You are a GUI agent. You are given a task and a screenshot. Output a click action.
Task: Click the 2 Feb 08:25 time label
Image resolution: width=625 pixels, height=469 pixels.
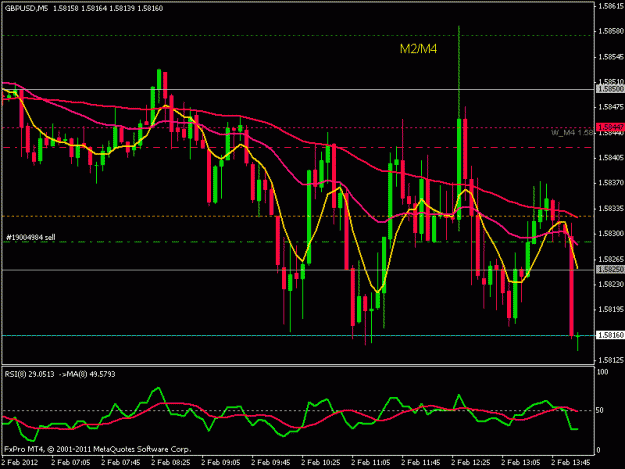170,463
